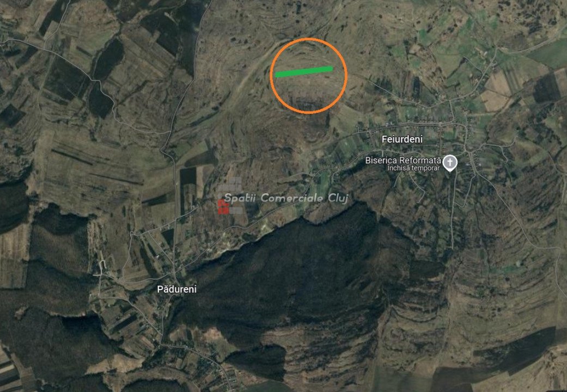Click the word Comerciale in the watermark
Screen dimensions: 567x392
tap(291, 198)
